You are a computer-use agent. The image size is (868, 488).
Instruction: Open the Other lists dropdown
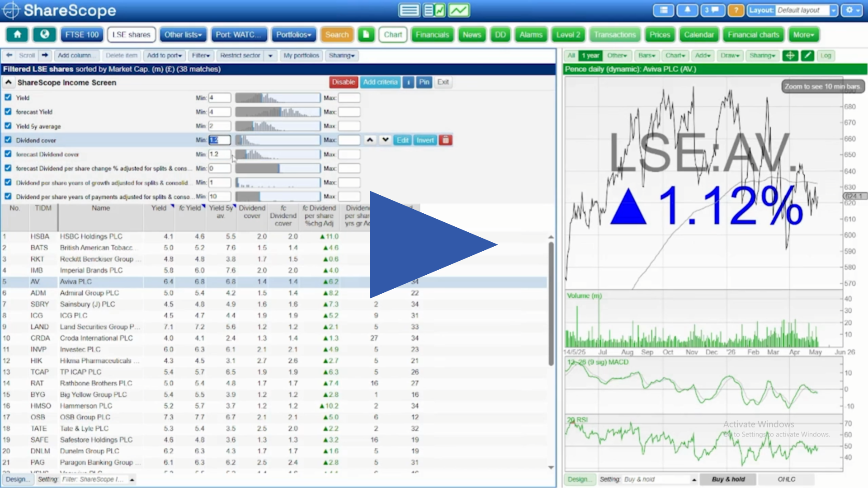tap(183, 34)
